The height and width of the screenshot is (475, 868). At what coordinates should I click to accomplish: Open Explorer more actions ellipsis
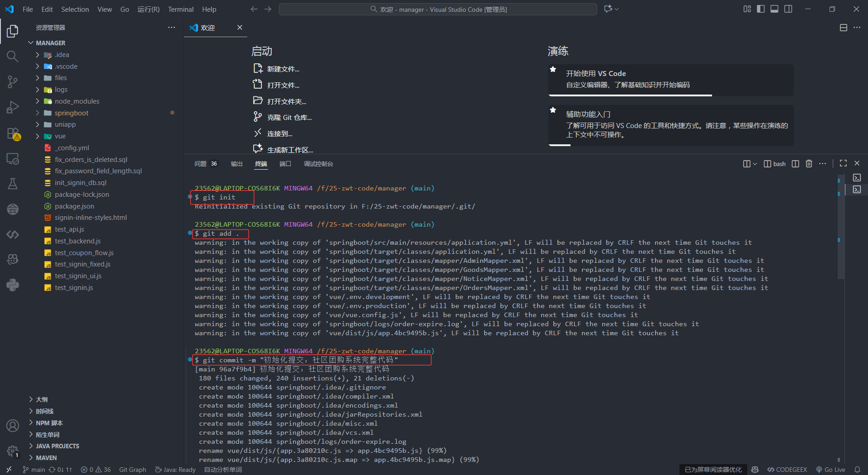(x=171, y=28)
